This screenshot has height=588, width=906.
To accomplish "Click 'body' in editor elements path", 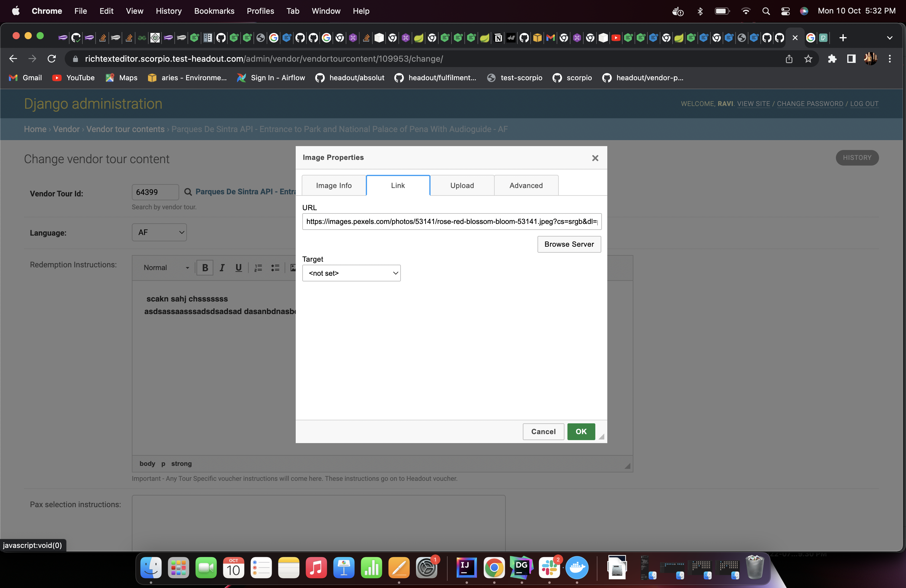I will pyautogui.click(x=147, y=464).
